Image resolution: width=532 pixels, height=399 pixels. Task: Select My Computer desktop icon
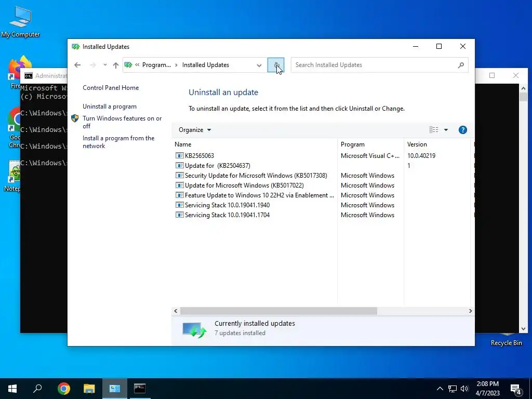20,22
